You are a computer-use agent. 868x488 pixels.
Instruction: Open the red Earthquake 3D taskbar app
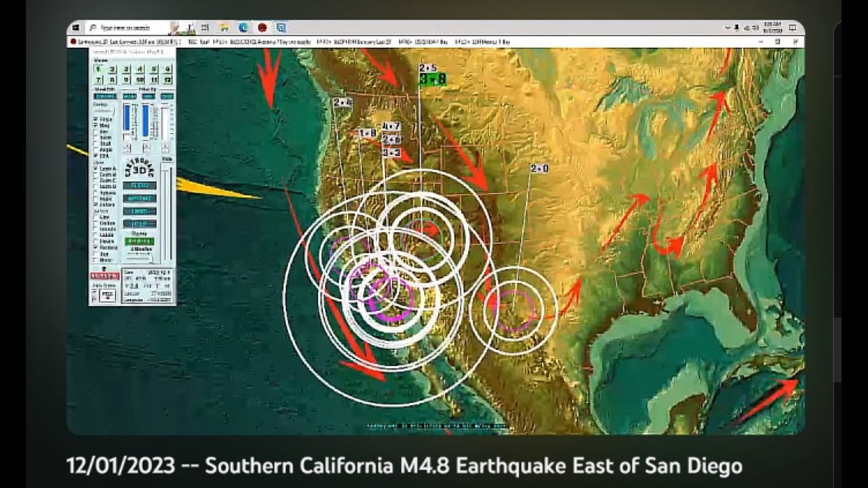[x=262, y=28]
